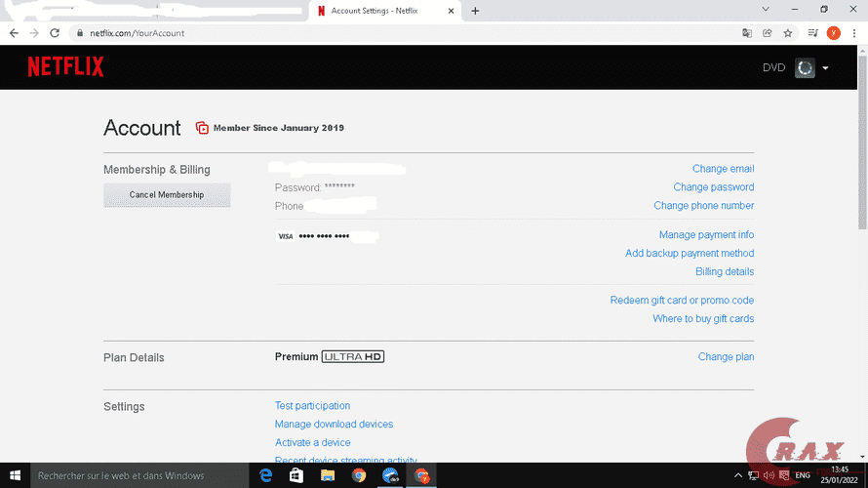The width and height of the screenshot is (868, 488).
Task: Click the Ultra HD badge
Action: [x=353, y=356]
